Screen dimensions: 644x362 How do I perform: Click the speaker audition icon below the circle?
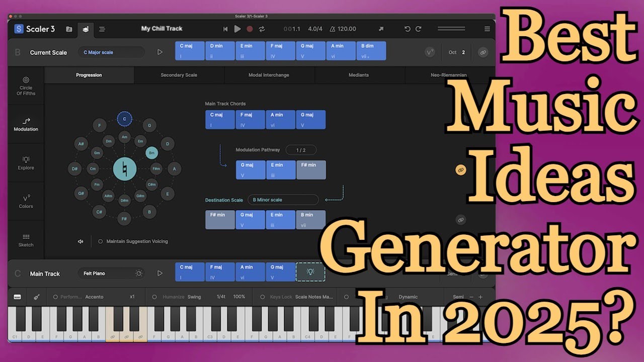[80, 241]
